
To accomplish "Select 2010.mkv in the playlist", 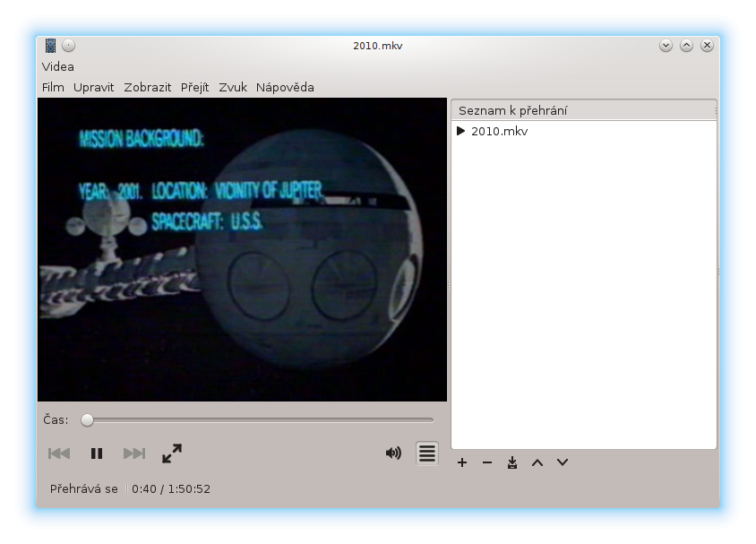I will pos(584,131).
